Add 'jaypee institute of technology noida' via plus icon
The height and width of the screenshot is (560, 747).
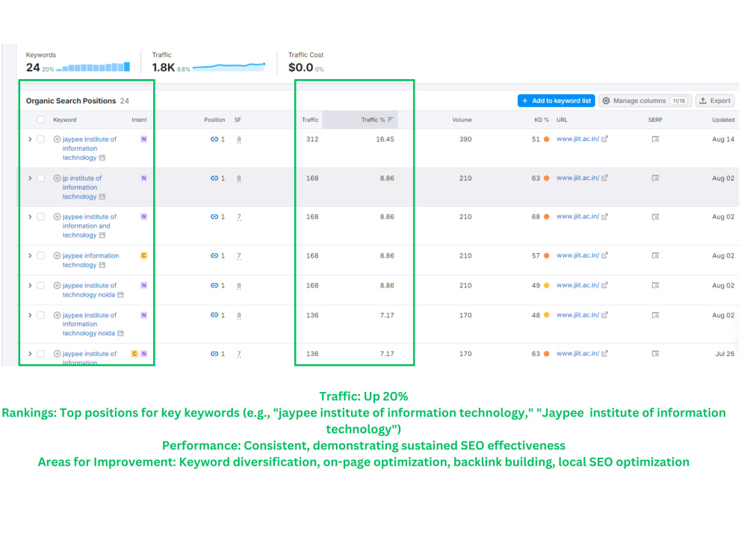pyautogui.click(x=57, y=286)
